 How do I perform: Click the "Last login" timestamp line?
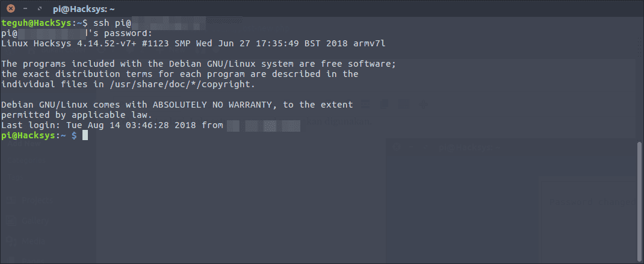(x=112, y=125)
